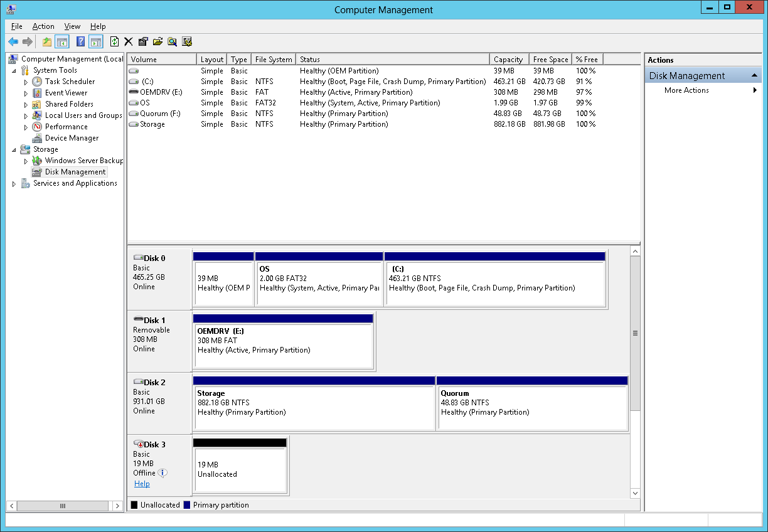Collapse the System Tools tree node
The image size is (768, 532).
pyautogui.click(x=14, y=71)
